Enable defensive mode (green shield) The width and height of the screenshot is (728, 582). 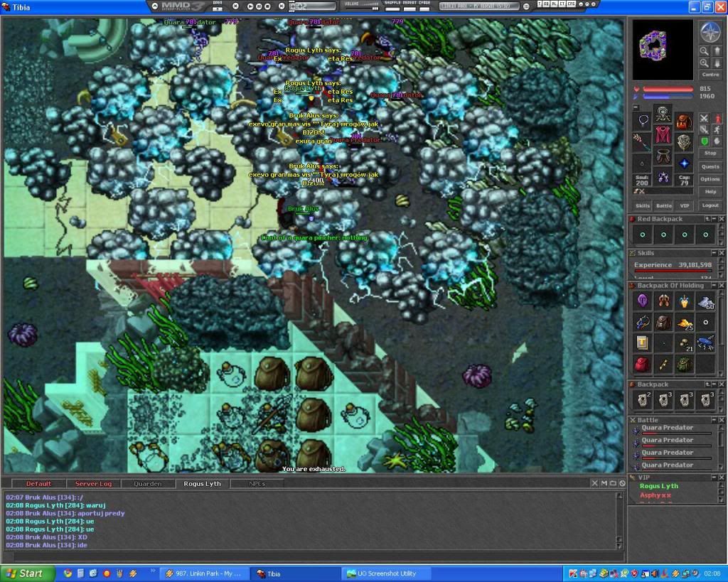coord(705,141)
